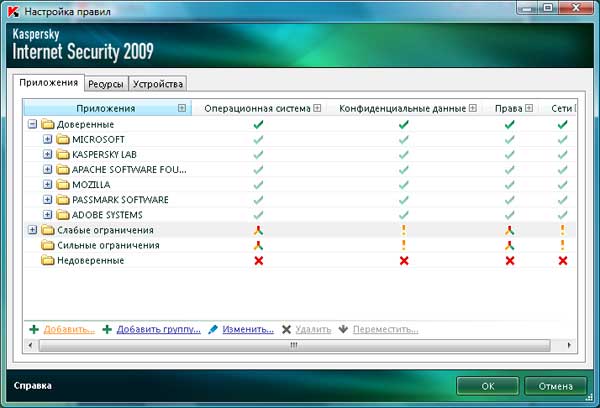Viewport: 600px width, 408px height.
Task: Expand the Приложения column header
Action: click(182, 108)
